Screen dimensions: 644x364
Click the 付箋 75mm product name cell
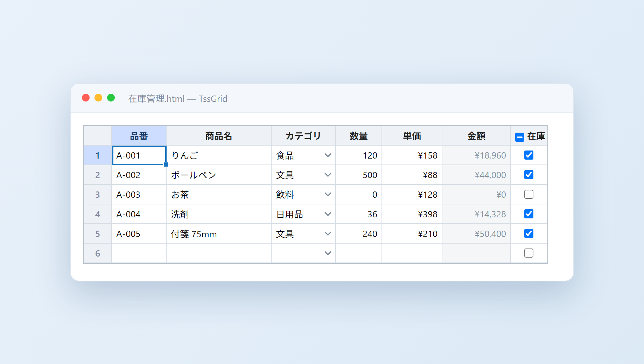219,234
